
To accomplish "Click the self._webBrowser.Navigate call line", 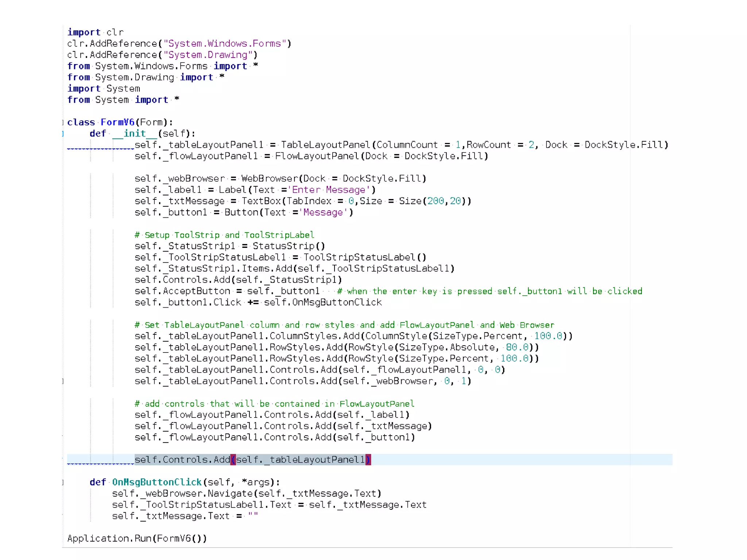I will (247, 494).
